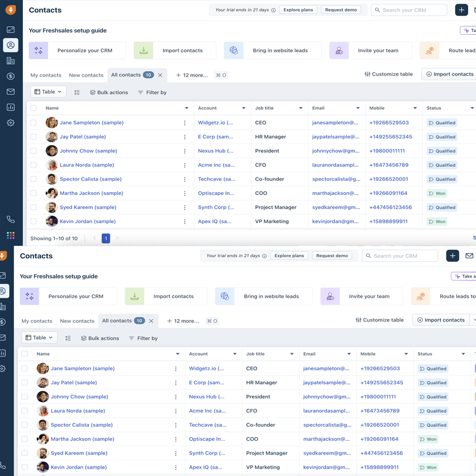Open the phone dialer in the upper sidebar
The height and width of the screenshot is (476, 476).
11,220
